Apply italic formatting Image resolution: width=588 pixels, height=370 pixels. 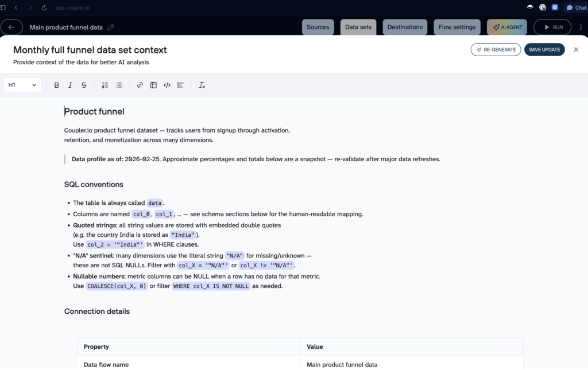pyautogui.click(x=70, y=85)
